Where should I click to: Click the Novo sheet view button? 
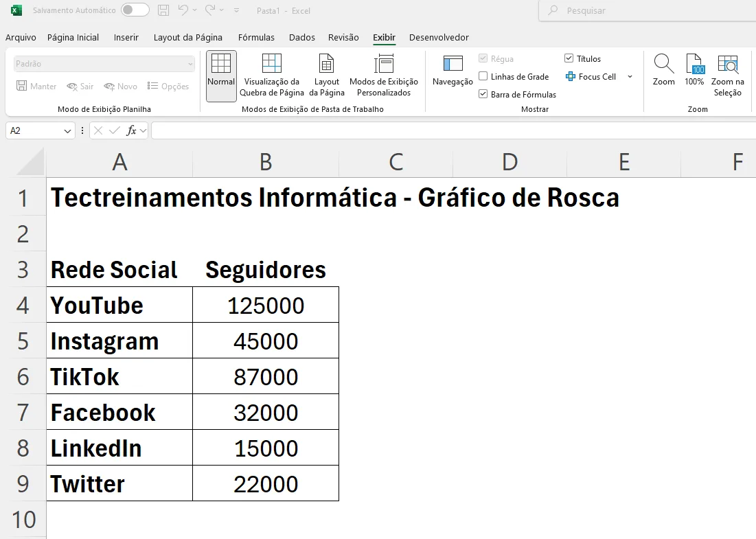click(121, 86)
